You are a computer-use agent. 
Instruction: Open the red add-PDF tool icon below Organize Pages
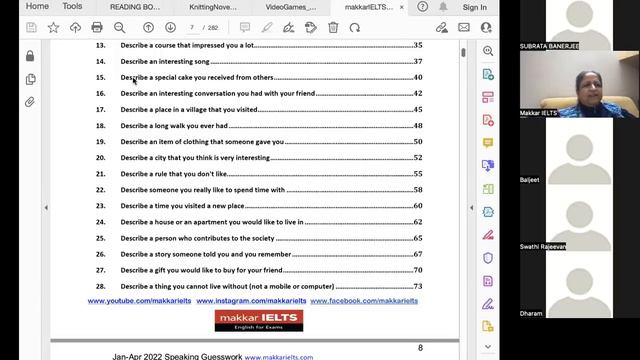tap(488, 120)
